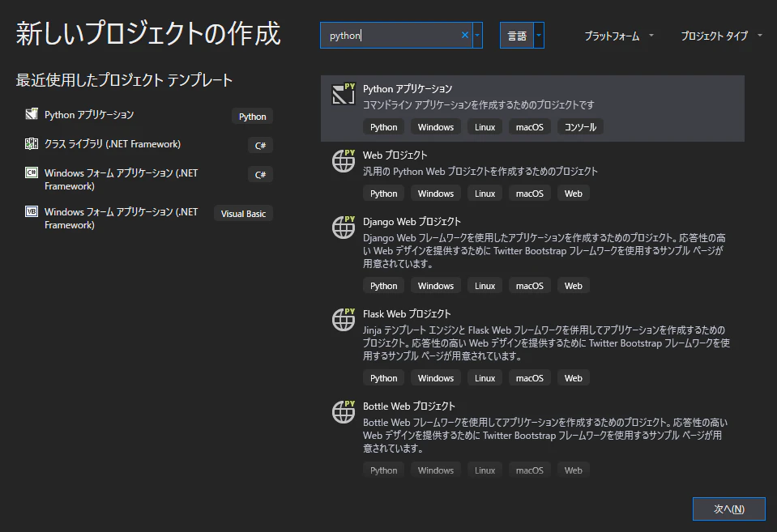The image size is (777, 532).
Task: Select Python アプリケーション in the results list
Action: pyautogui.click(x=532, y=109)
